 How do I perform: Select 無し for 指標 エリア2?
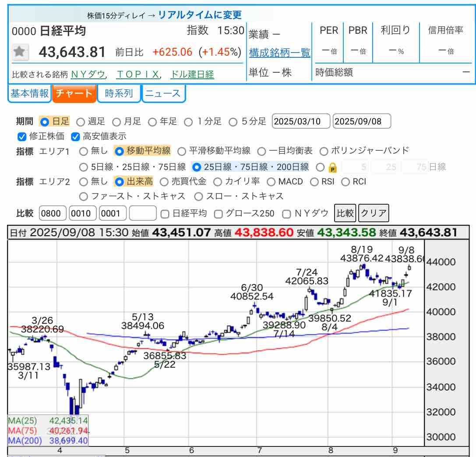click(x=84, y=182)
